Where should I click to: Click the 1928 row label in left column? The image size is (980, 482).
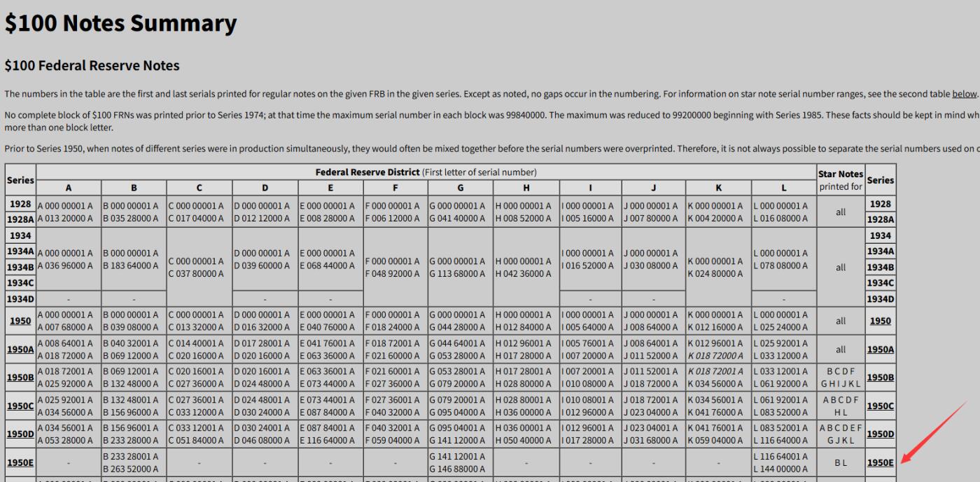click(x=20, y=204)
